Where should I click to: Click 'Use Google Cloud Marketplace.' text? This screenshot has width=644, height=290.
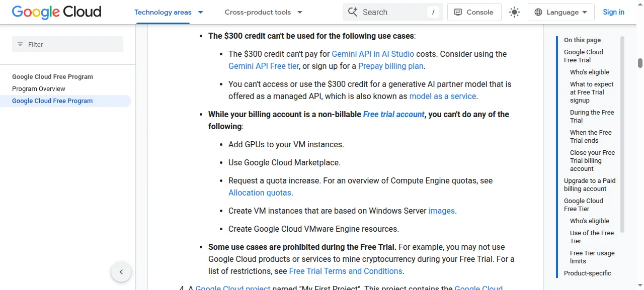284,162
